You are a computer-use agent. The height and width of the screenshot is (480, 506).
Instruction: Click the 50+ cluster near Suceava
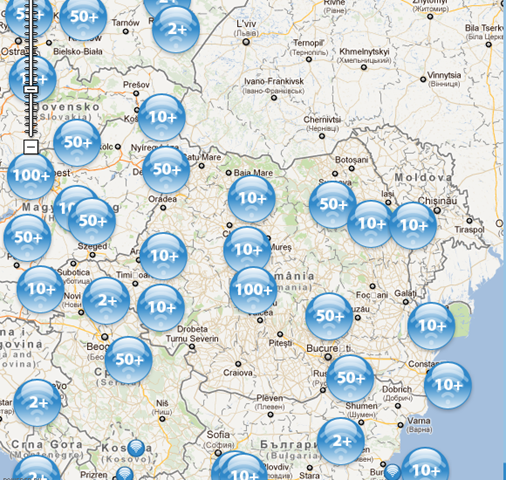click(332, 205)
